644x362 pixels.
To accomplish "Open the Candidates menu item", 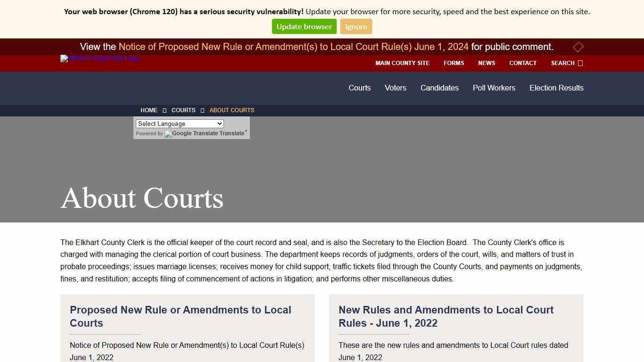I will pyautogui.click(x=439, y=88).
